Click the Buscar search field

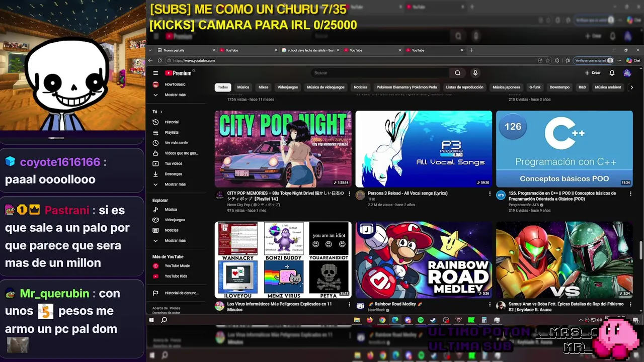pos(380,73)
